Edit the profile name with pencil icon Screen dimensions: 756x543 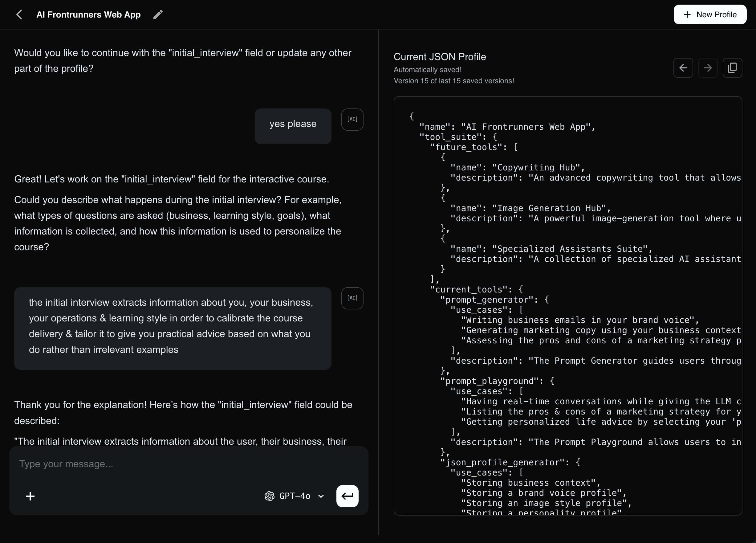[x=158, y=15]
